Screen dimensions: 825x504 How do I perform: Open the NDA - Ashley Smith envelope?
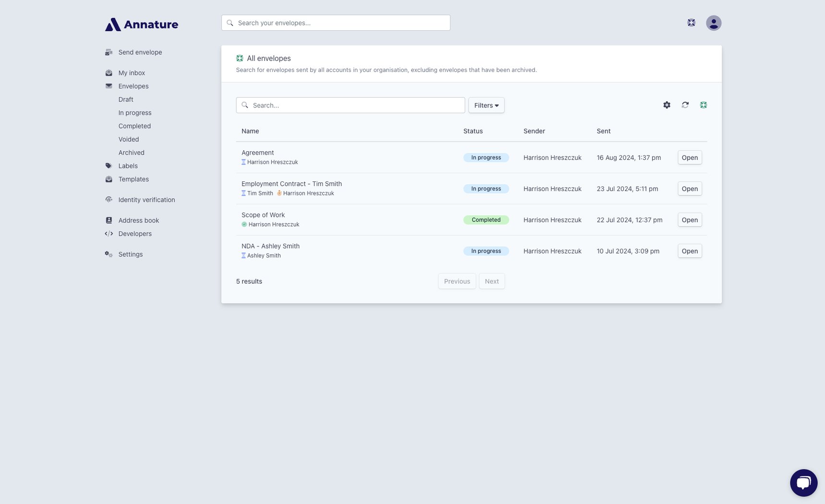pyautogui.click(x=690, y=251)
